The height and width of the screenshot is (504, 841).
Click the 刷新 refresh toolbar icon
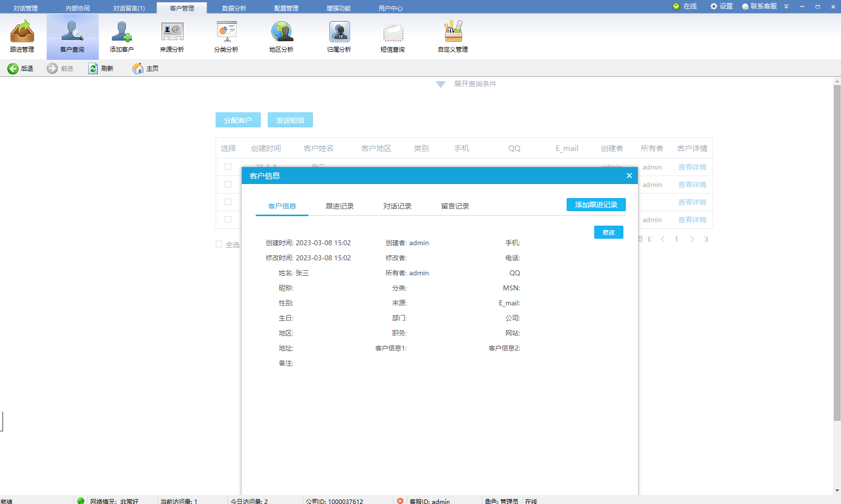(93, 69)
